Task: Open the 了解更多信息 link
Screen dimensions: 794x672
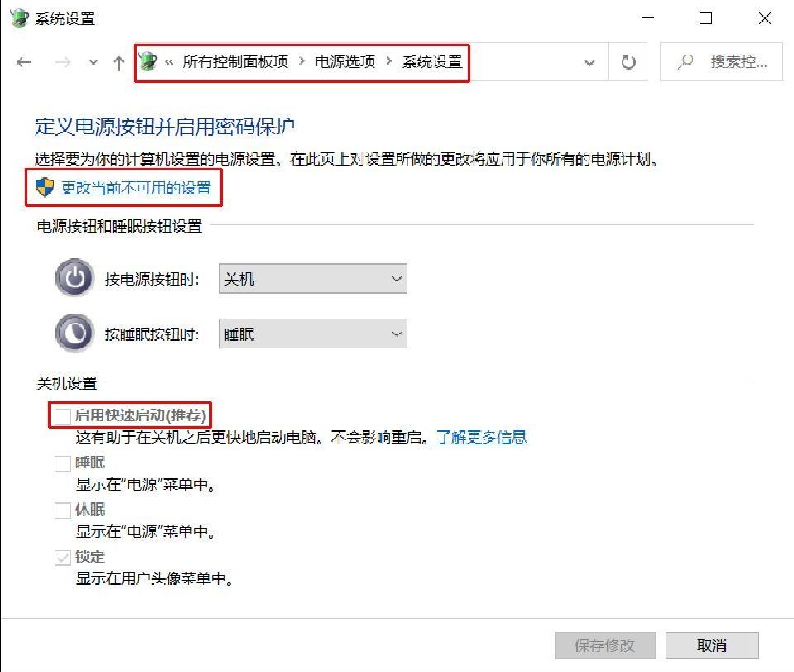Action: click(481, 437)
